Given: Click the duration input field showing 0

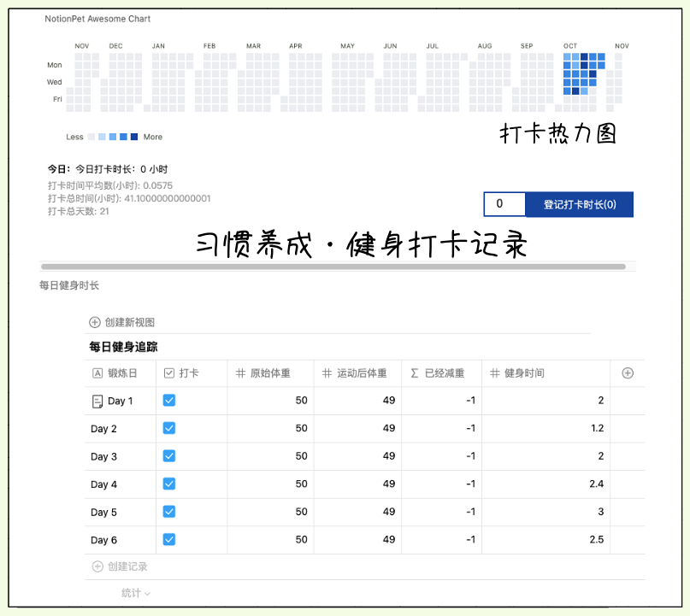Looking at the screenshot, I should (x=504, y=204).
